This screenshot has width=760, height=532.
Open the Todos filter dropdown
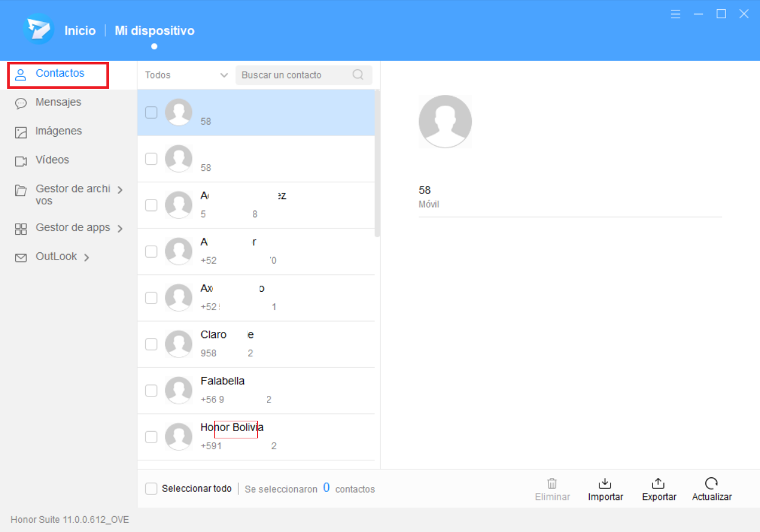coord(185,75)
